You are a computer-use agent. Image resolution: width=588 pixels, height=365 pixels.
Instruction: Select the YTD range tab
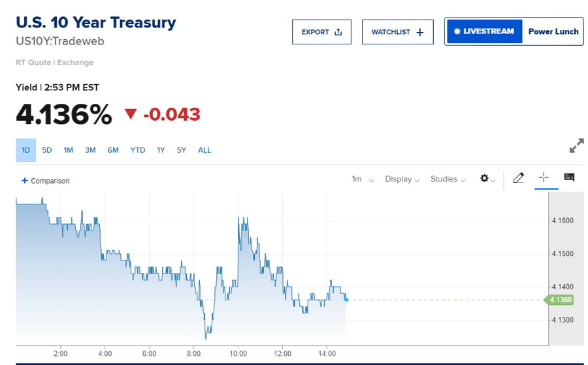(138, 150)
